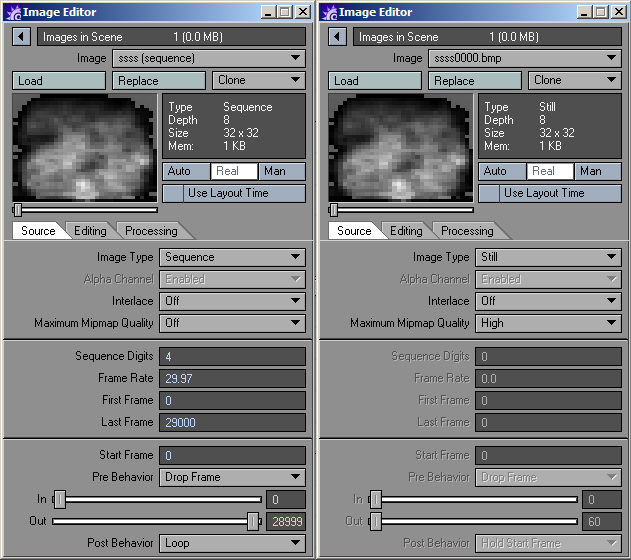Viewport: 631px width, 560px height.
Task: Click image info panel showing Type Still
Action: click(550, 126)
